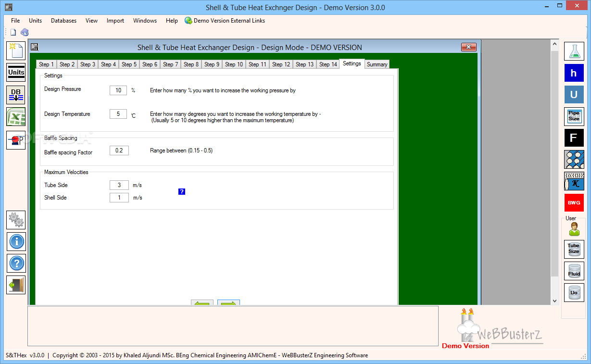Open the Help menu
The height and width of the screenshot is (364, 591).
(172, 21)
